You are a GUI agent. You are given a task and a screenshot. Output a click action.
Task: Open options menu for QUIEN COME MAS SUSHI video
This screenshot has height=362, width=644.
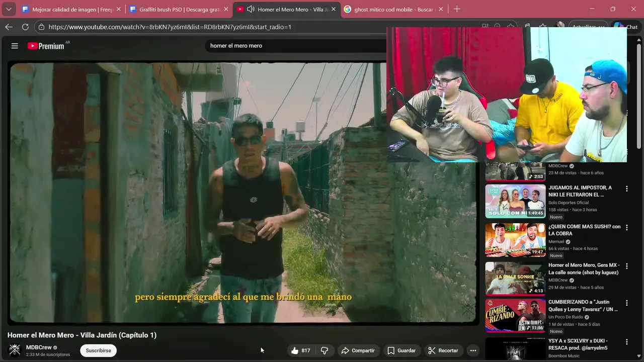627,228
